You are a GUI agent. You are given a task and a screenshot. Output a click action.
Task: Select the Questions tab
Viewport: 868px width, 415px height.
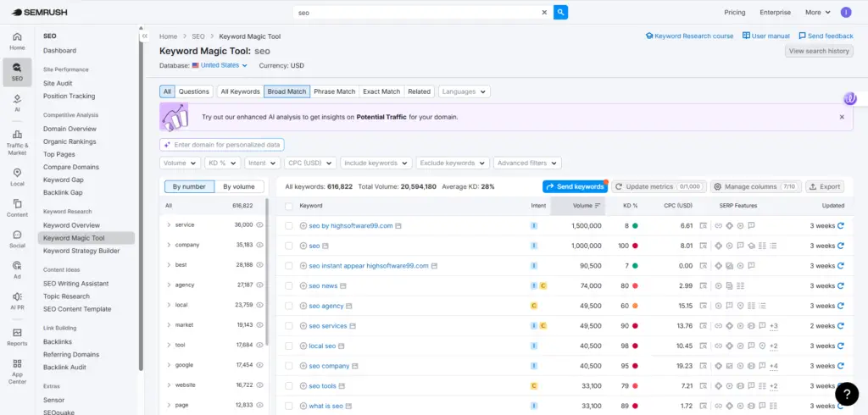point(194,91)
